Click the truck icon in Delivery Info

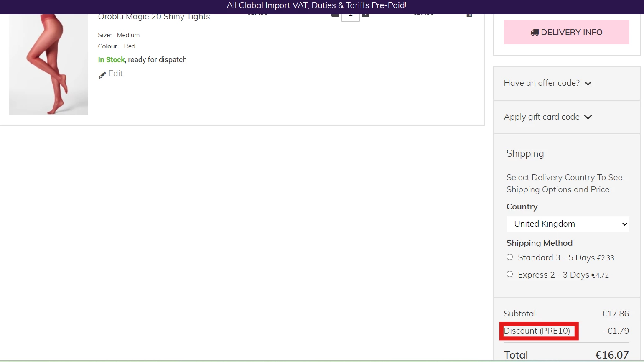(x=534, y=33)
